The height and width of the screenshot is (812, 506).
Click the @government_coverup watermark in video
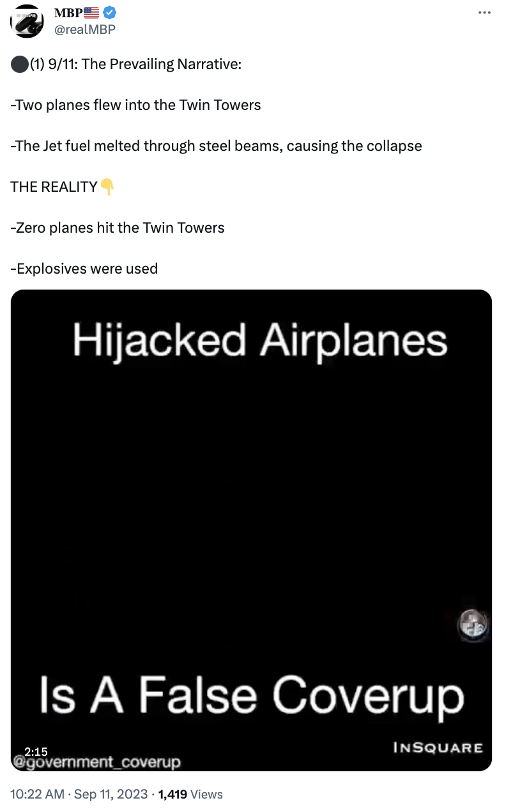click(96, 762)
